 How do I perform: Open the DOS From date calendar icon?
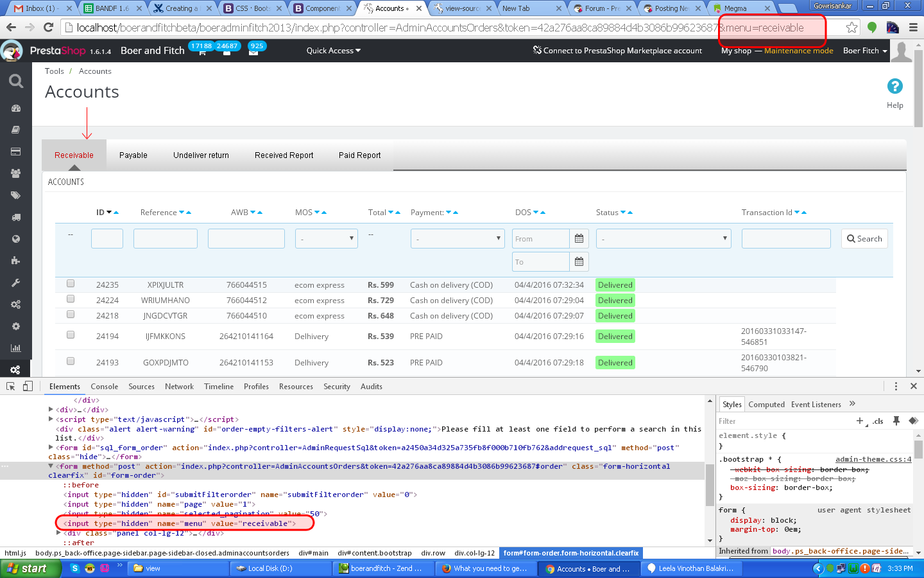click(x=579, y=239)
